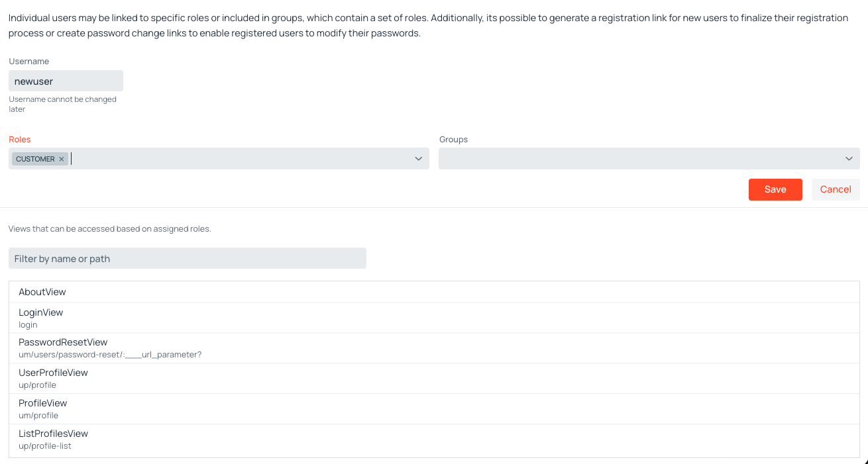This screenshot has height=464, width=868.
Task: Click the up/profile-list path text
Action: (45, 446)
